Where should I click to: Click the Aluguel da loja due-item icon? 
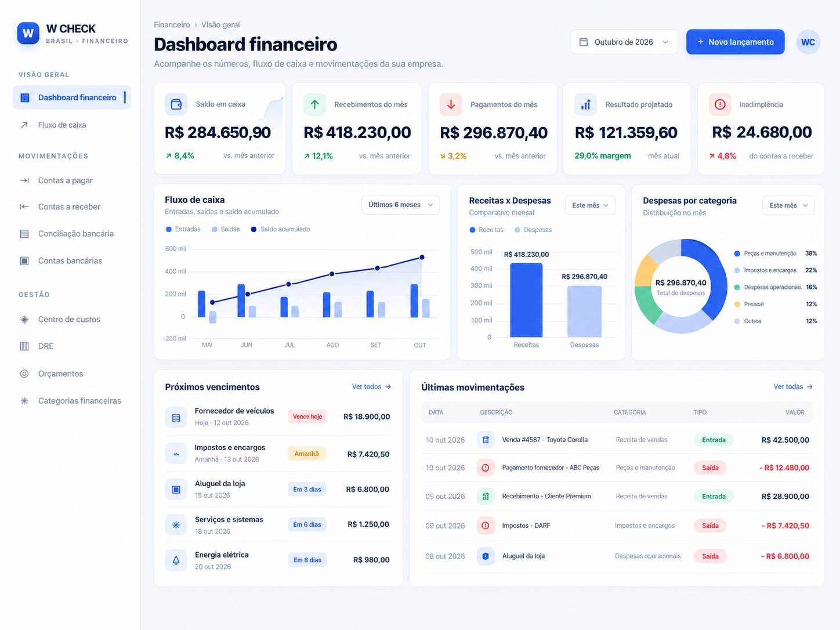click(x=176, y=490)
